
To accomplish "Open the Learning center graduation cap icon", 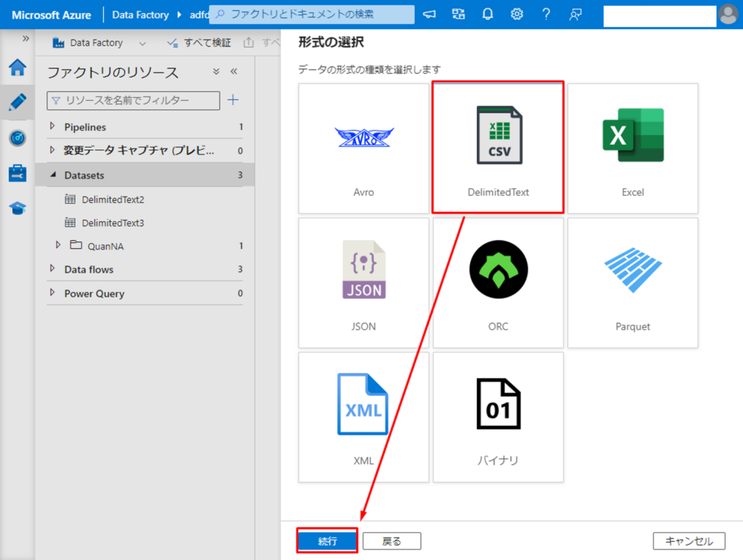I will click(x=17, y=208).
